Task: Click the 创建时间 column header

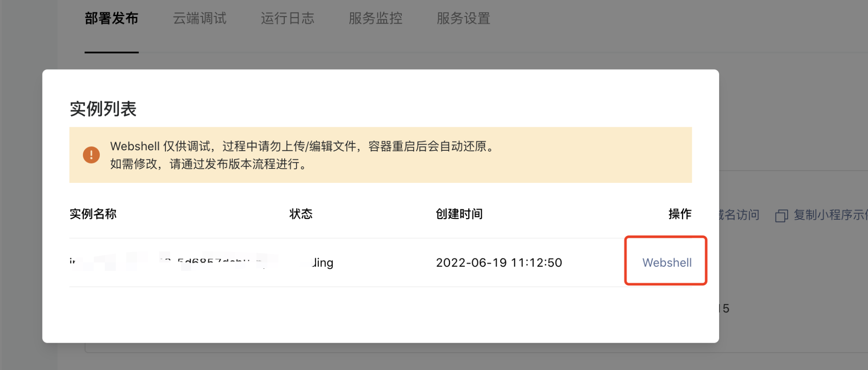Action: [459, 214]
